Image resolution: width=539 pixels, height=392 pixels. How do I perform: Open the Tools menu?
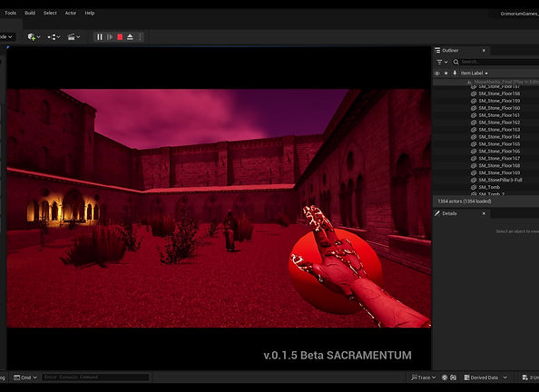tap(10, 13)
